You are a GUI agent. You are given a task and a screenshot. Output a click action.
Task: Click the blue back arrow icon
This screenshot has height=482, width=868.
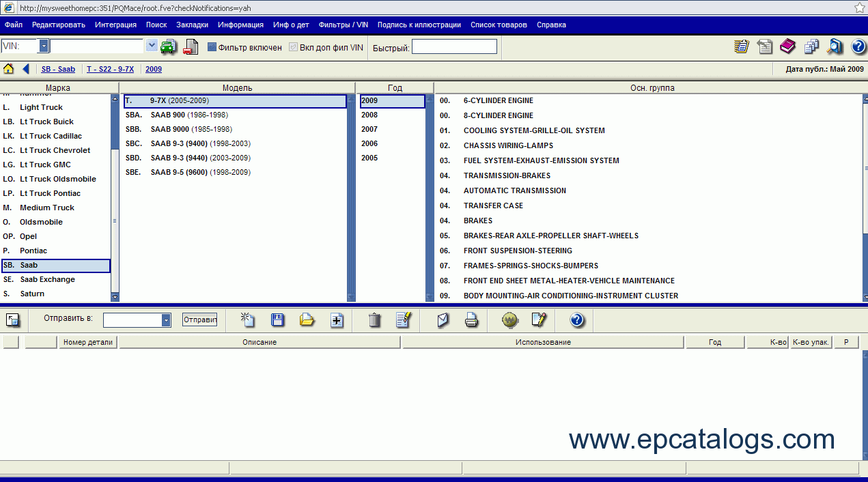coord(26,69)
